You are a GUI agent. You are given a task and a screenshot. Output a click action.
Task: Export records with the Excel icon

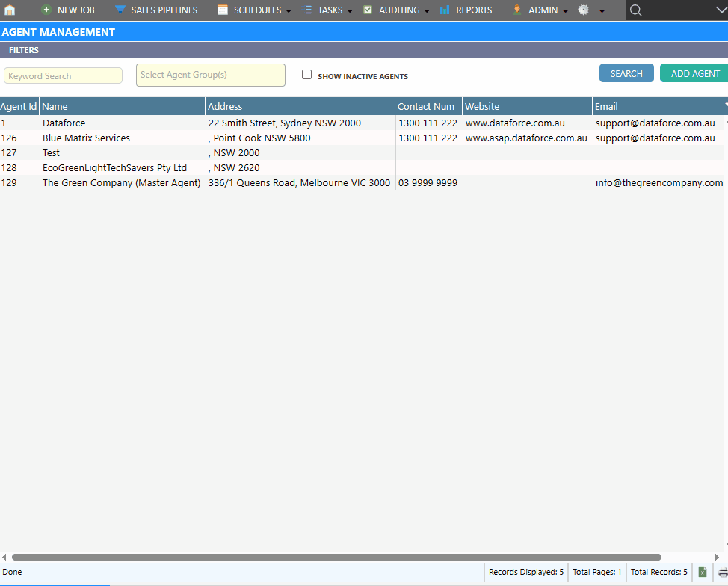point(703,572)
